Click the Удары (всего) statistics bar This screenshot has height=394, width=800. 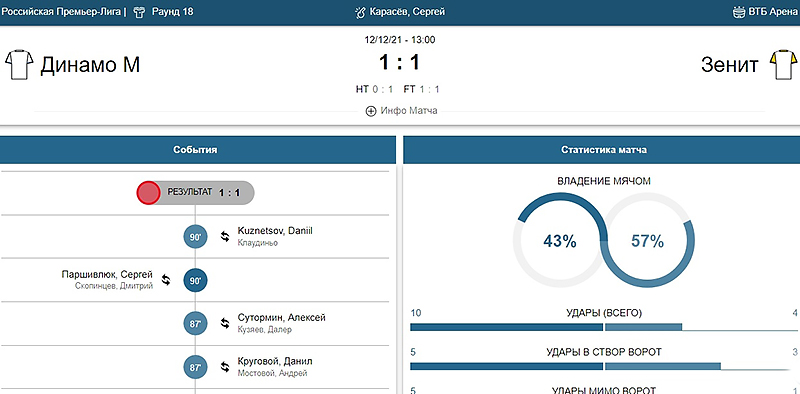click(x=604, y=327)
